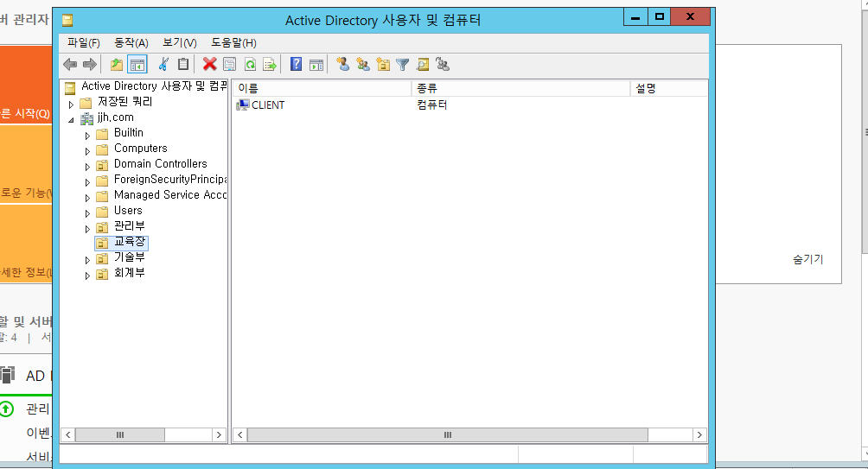Click the Paste clipboard icon

click(183, 65)
